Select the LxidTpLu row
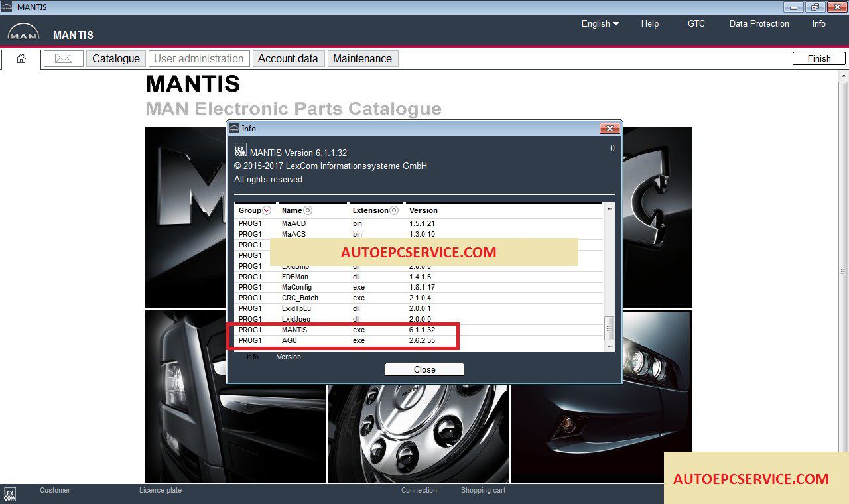 [x=419, y=308]
